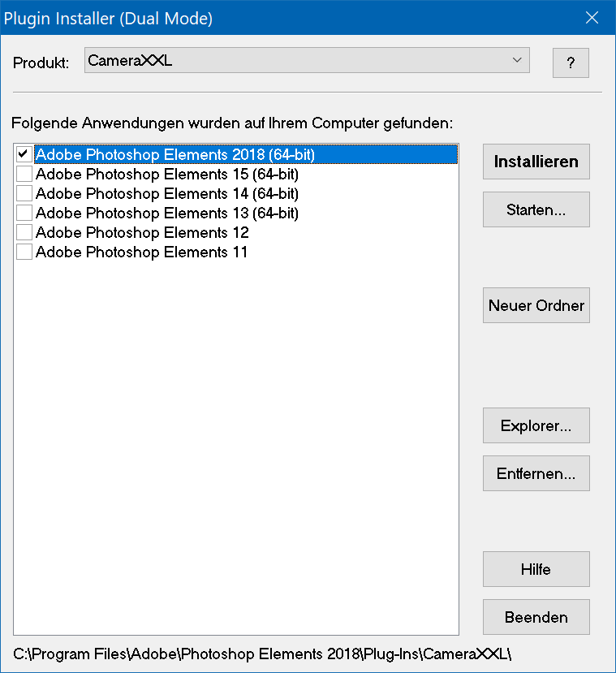Tick the Photoshop Elements 14 checkbox
This screenshot has width=616, height=673.
point(24,193)
